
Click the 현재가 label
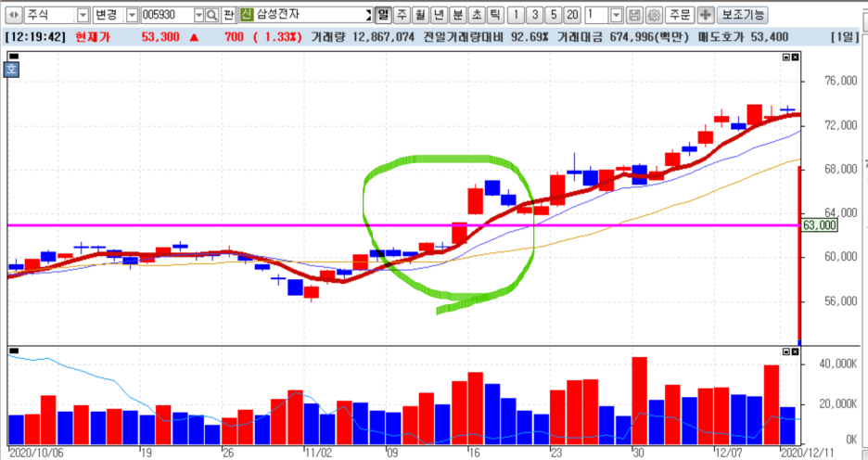coord(93,37)
